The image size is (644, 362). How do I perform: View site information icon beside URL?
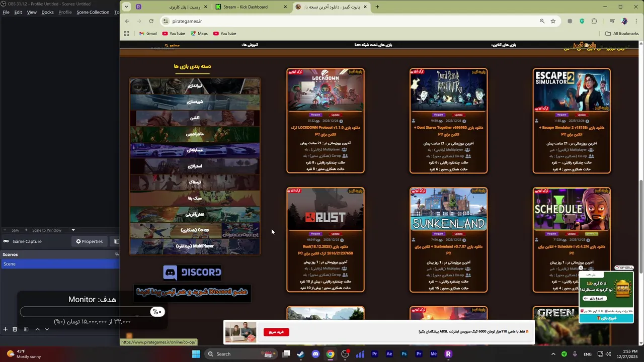pyautogui.click(x=166, y=21)
